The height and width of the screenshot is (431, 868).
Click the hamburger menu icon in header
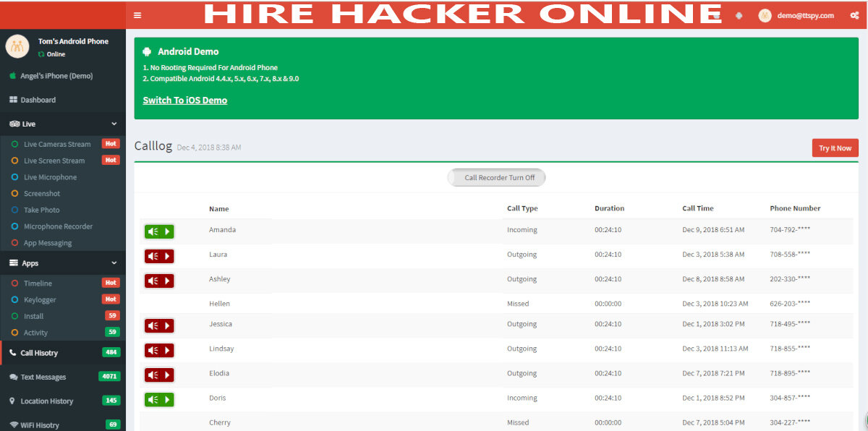(x=137, y=15)
